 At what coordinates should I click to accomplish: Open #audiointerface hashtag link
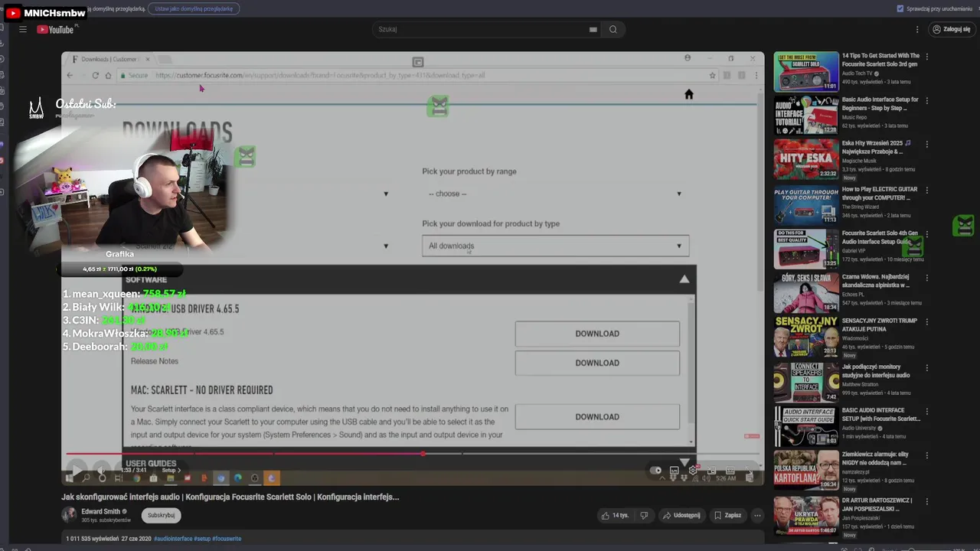coord(172,539)
